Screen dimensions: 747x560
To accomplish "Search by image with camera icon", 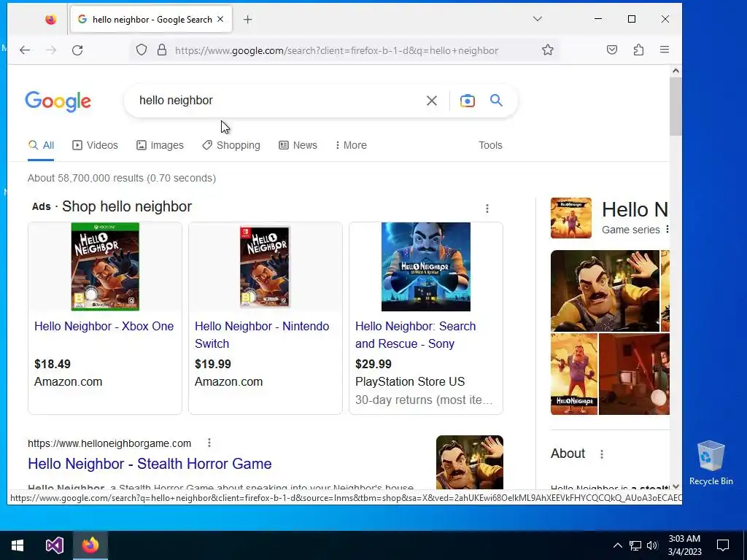I will coord(468,101).
